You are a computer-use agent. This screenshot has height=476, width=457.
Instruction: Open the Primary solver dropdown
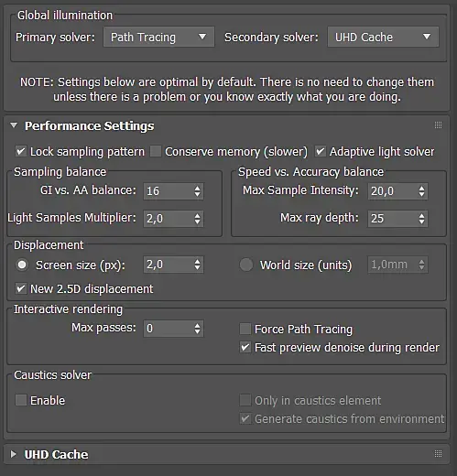pyautogui.click(x=158, y=37)
